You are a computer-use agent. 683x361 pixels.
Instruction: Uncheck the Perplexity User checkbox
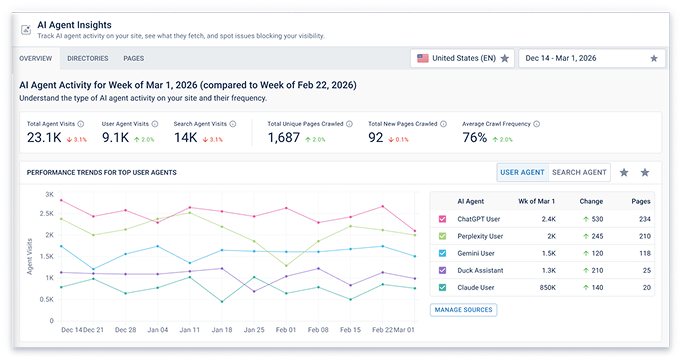click(x=443, y=236)
